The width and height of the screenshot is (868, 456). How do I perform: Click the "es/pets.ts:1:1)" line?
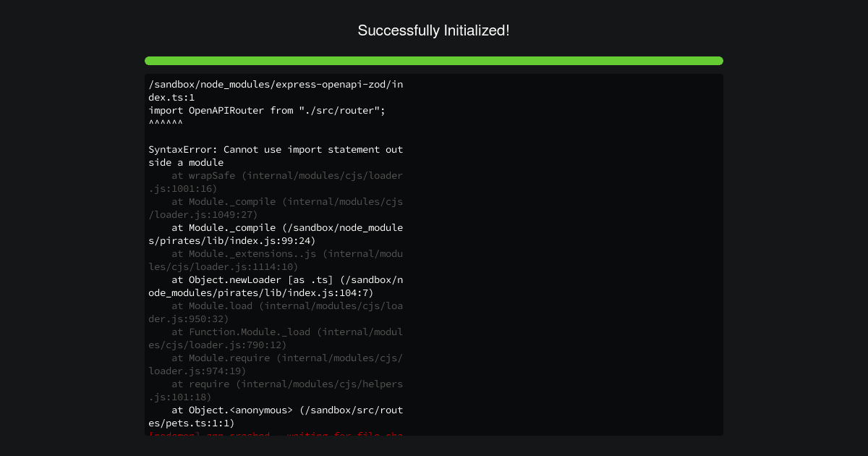pos(192,423)
